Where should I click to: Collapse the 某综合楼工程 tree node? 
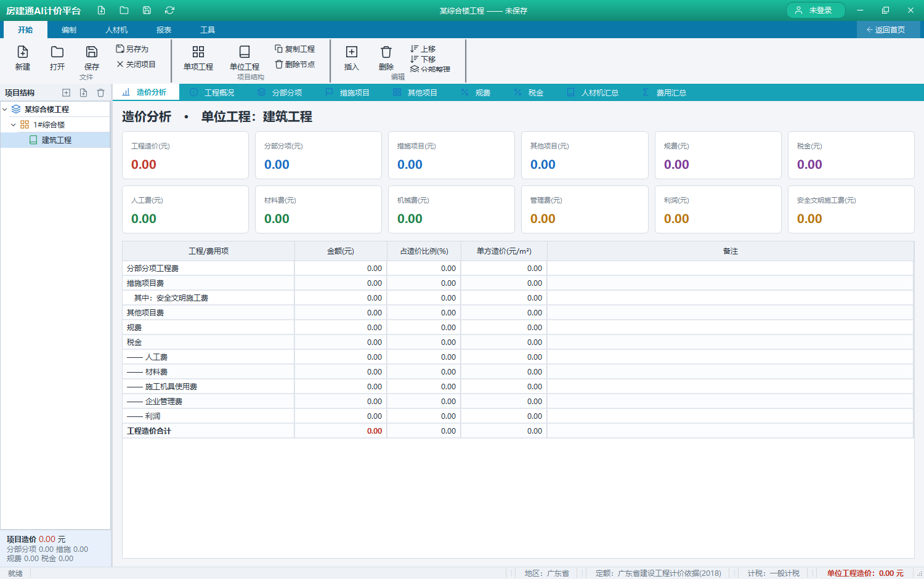coord(5,110)
